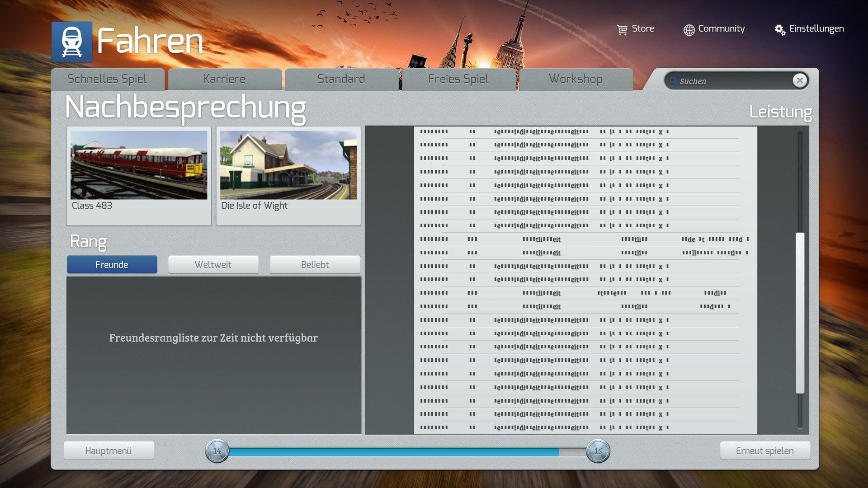Viewport: 868px width, 488px height.
Task: Switch to Schnelles Spiel tab
Action: coord(107,79)
